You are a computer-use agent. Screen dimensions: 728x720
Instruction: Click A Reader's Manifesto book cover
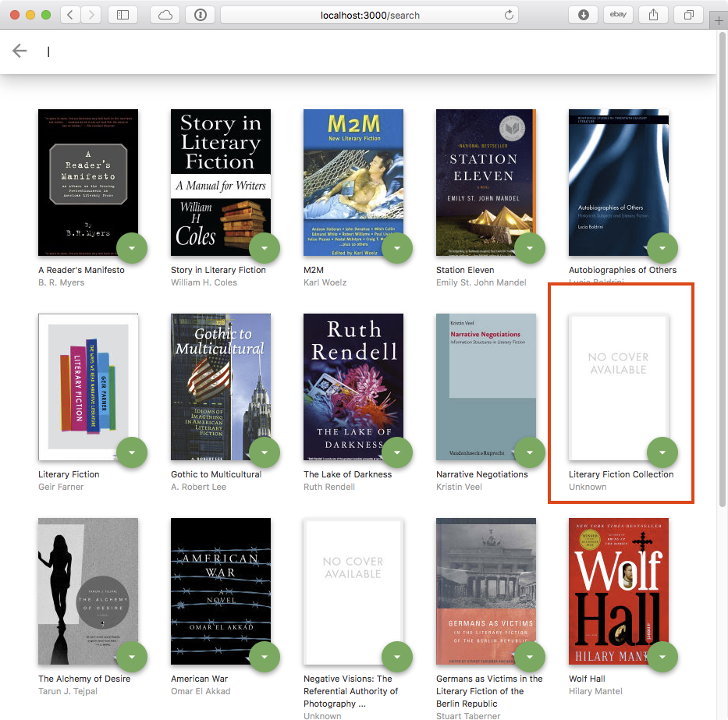(88, 183)
